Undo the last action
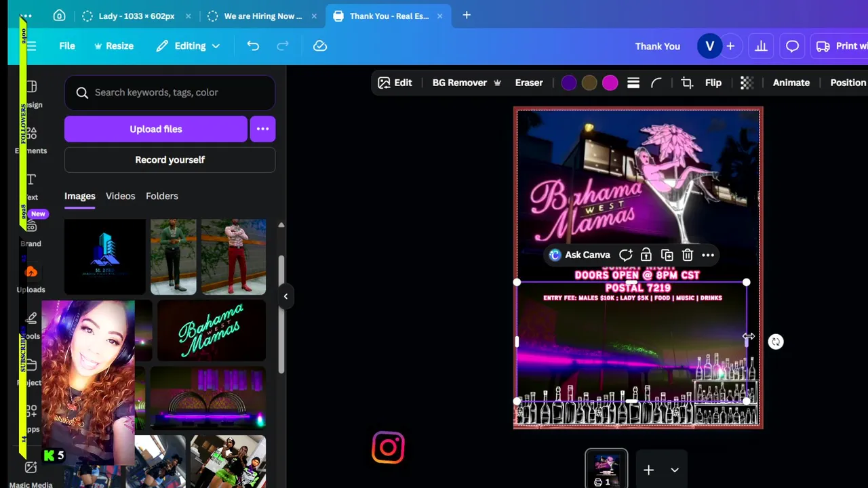 tap(253, 46)
